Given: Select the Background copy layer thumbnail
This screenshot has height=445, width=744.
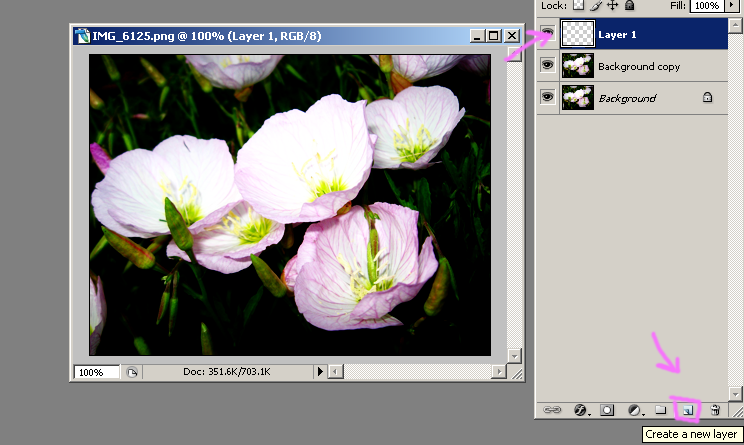Looking at the screenshot, I should click(577, 65).
